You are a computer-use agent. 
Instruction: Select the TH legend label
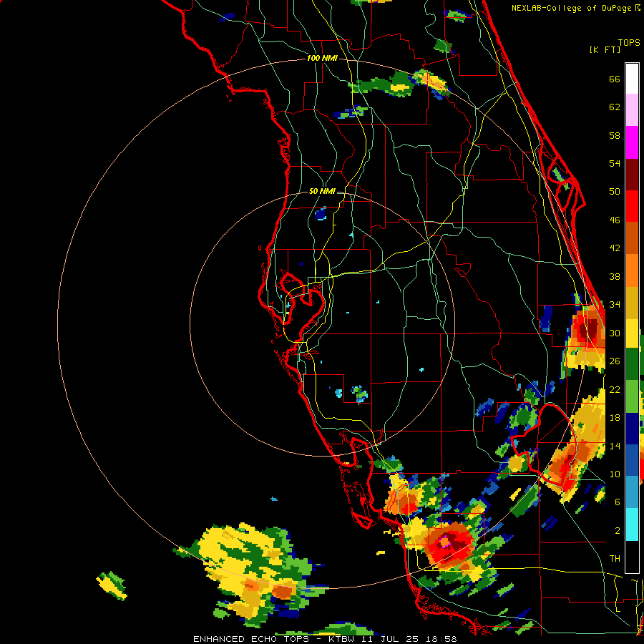point(615,559)
